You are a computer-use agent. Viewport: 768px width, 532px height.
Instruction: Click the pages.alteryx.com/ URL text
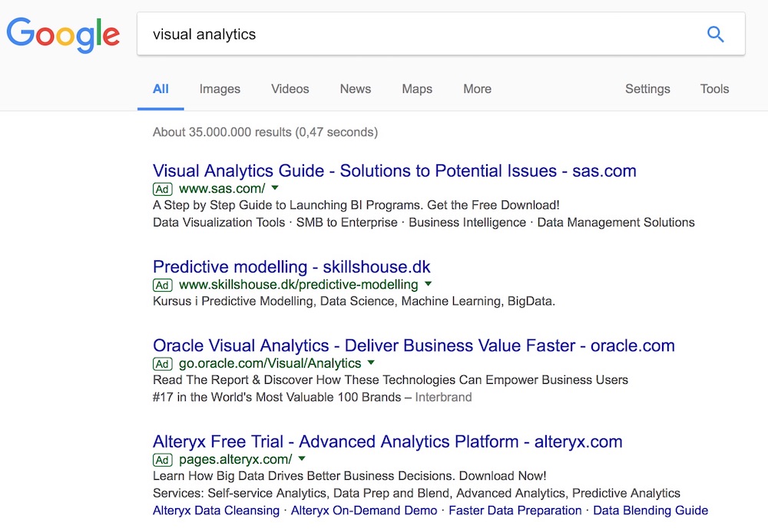[235, 459]
